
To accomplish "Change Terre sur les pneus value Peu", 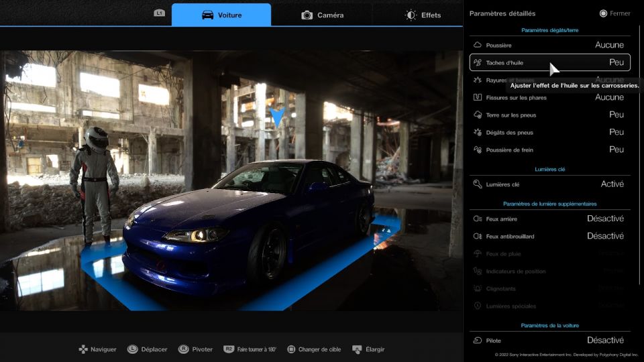I will coord(616,115).
